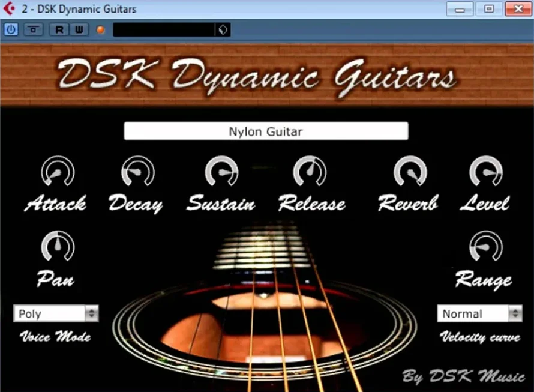Image resolution: width=534 pixels, height=392 pixels.
Task: Click the Sustain knob
Action: [221, 172]
